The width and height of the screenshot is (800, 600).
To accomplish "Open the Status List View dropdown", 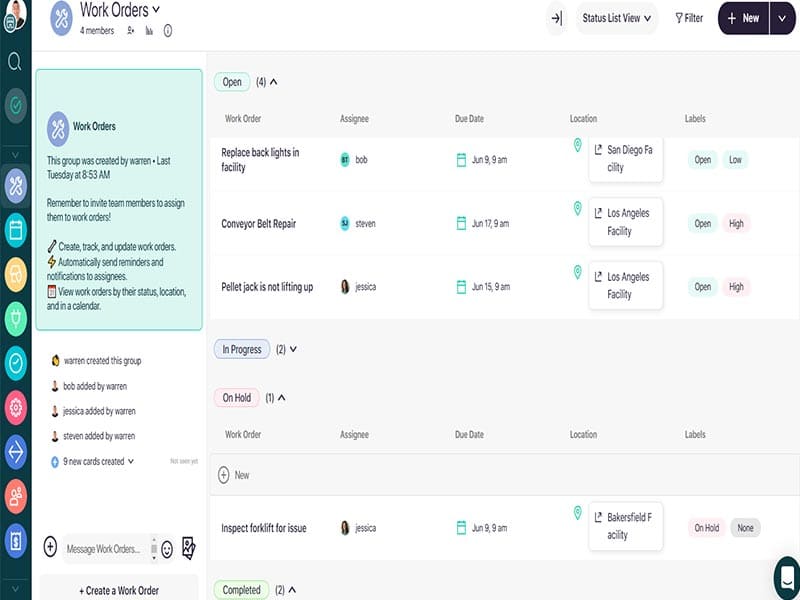I will [616, 18].
